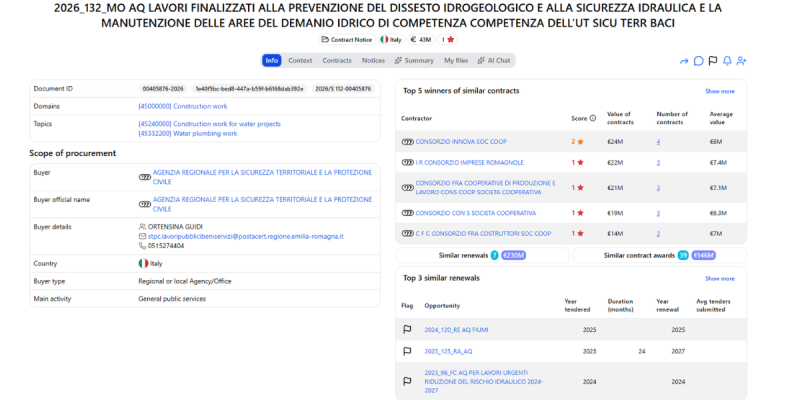Click the Score info icon
The height and width of the screenshot is (400, 800).
tap(593, 118)
